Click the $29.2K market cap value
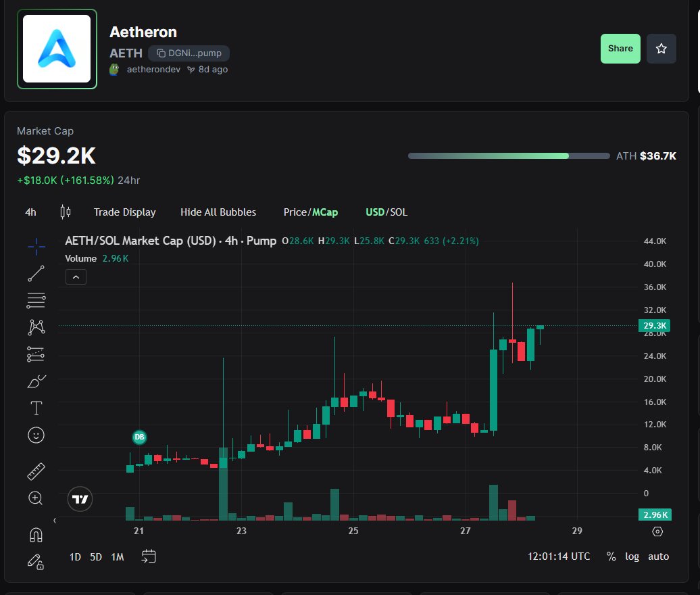 56,156
